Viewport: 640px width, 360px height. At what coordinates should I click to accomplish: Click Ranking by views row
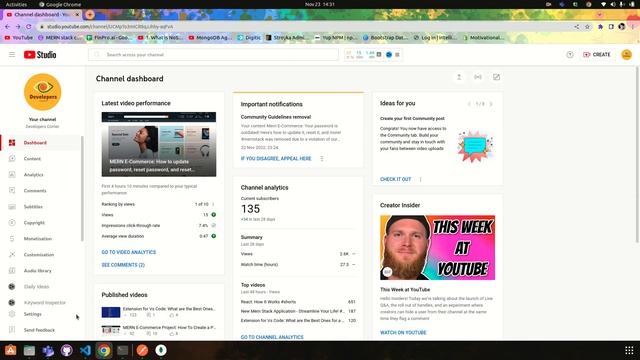pos(159,204)
